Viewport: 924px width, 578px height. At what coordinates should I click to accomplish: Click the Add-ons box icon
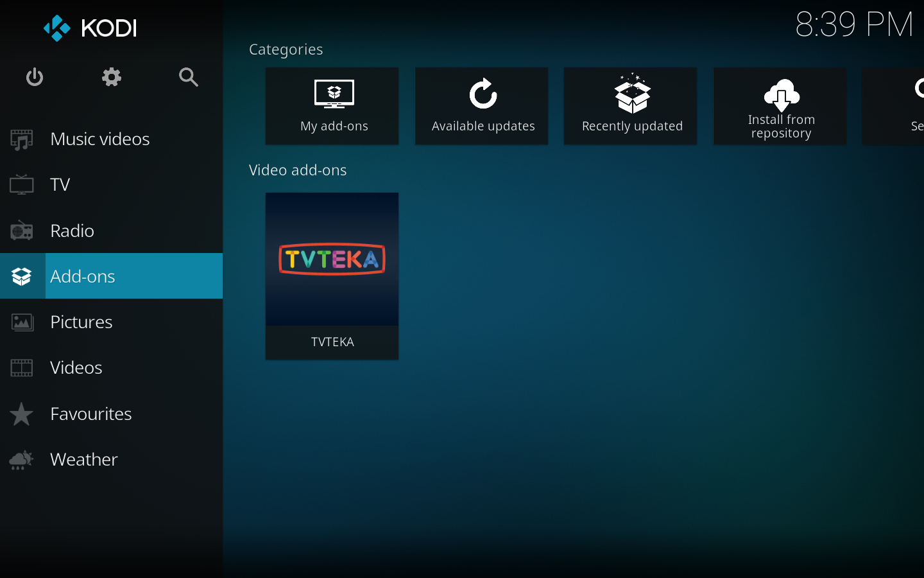[x=22, y=276]
